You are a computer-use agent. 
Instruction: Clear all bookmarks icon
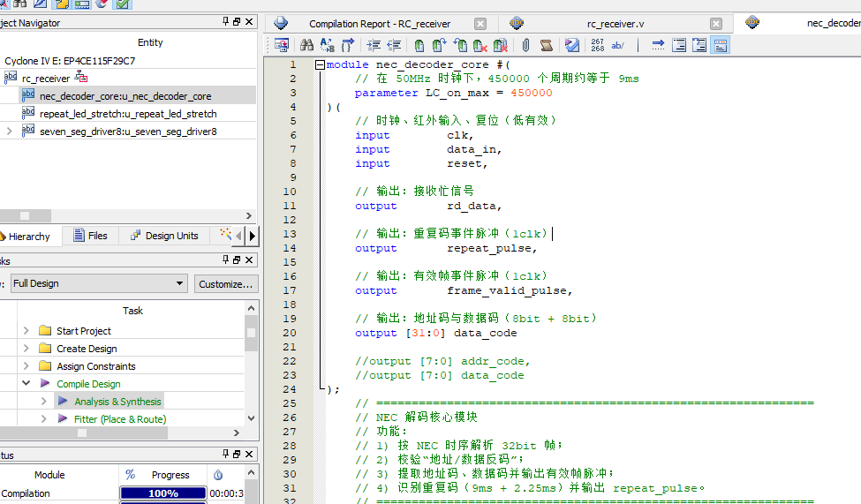click(x=500, y=45)
